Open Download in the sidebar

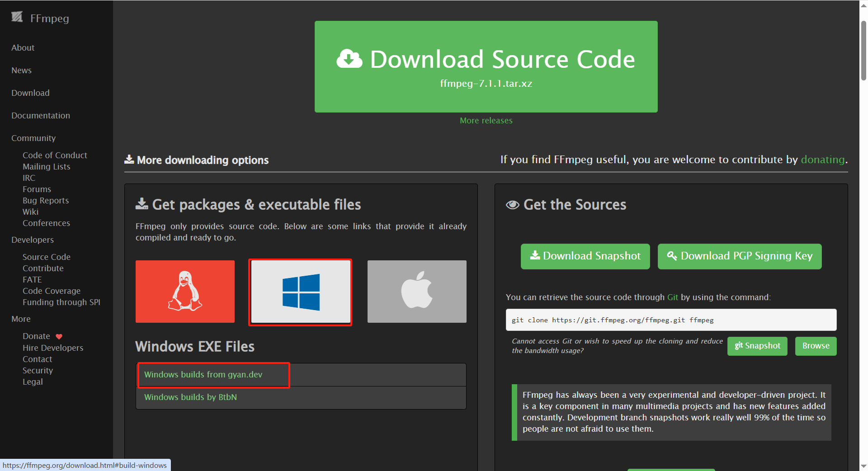(x=30, y=93)
